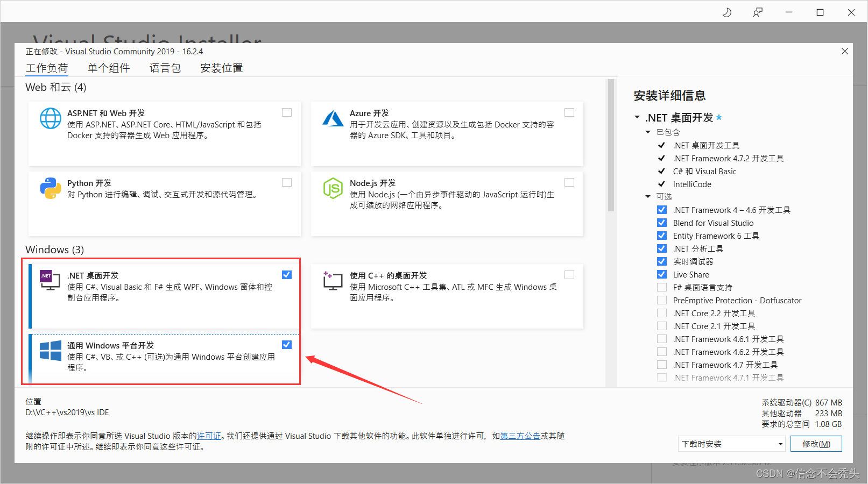The image size is (868, 484).
Task: Click the Python logo icon
Action: point(51,188)
